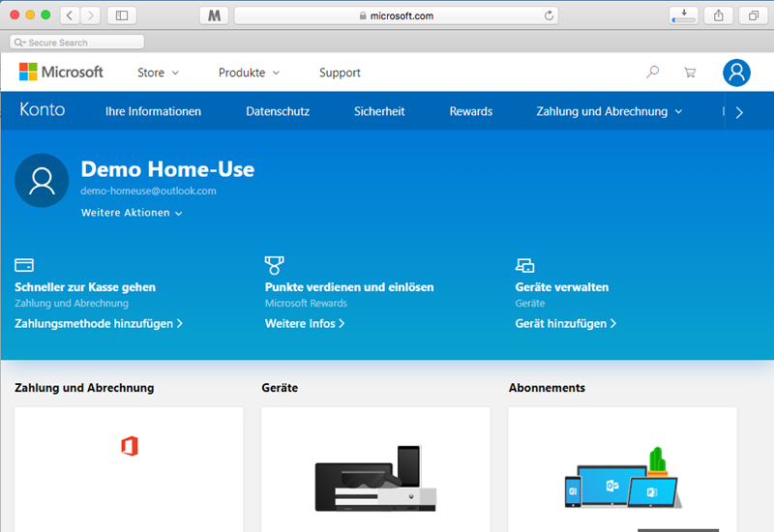This screenshot has height=532, width=774.
Task: Click the M extension toolbar icon
Action: coord(214,15)
